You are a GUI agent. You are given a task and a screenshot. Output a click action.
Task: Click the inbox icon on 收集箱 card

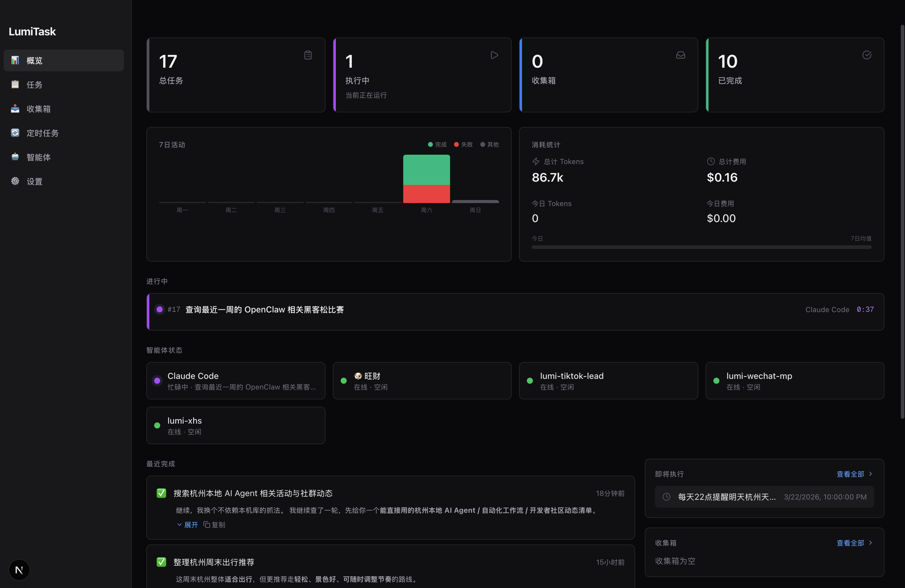click(x=681, y=55)
